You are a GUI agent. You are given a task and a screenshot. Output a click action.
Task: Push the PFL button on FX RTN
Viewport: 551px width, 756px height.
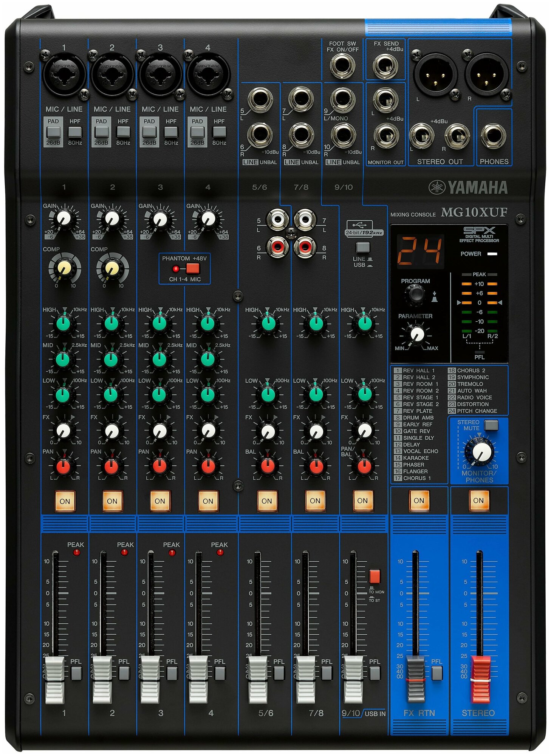pyautogui.click(x=437, y=673)
